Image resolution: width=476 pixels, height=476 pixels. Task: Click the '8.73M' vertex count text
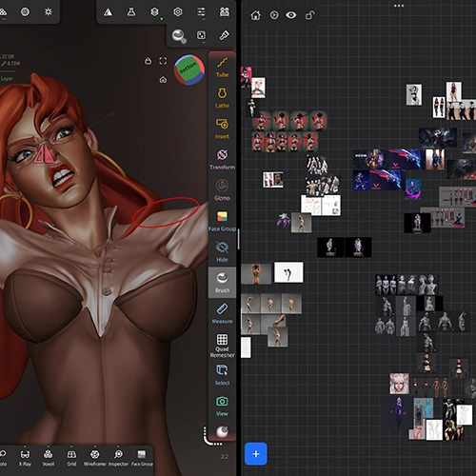click(13, 64)
